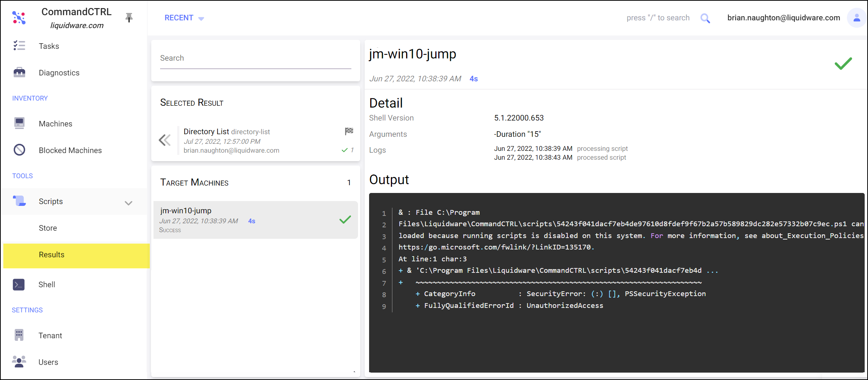Open Machines inventory page
The width and height of the screenshot is (868, 380).
[x=55, y=124]
